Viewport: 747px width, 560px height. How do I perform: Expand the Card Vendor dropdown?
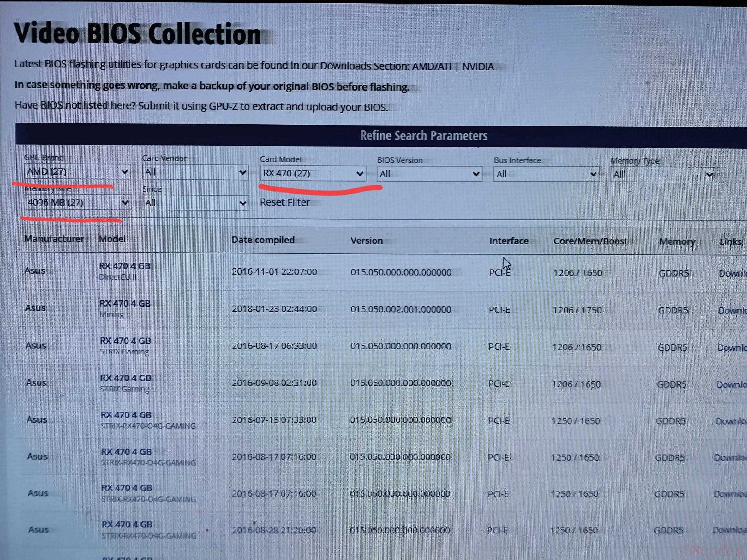195,172
